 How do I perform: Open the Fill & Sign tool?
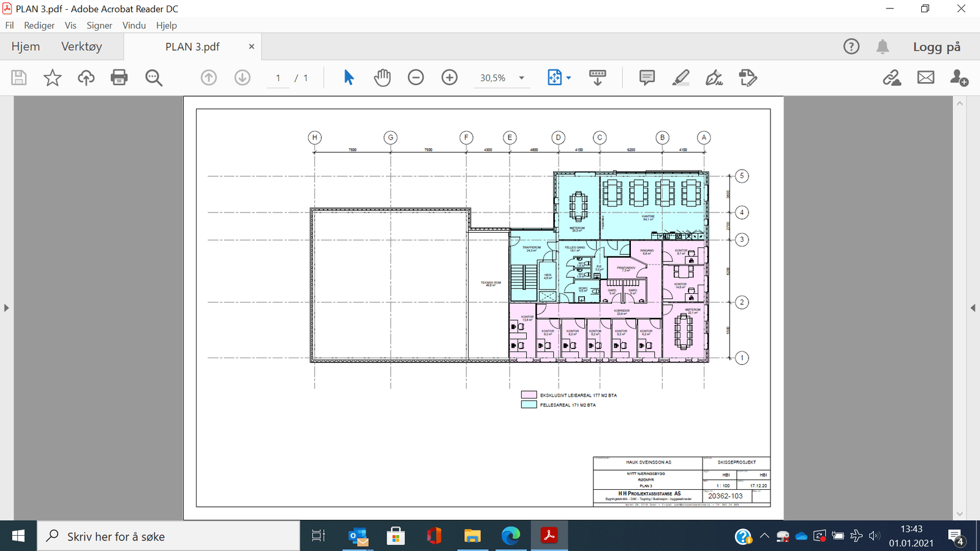coord(714,78)
